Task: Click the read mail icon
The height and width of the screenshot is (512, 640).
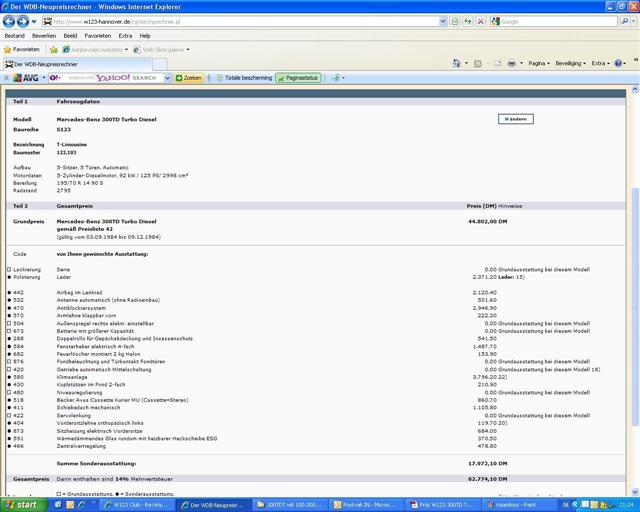Action: point(498,63)
